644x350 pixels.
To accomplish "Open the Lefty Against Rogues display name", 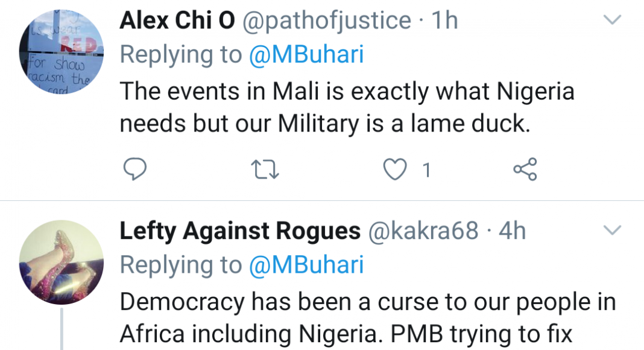I will [240, 231].
